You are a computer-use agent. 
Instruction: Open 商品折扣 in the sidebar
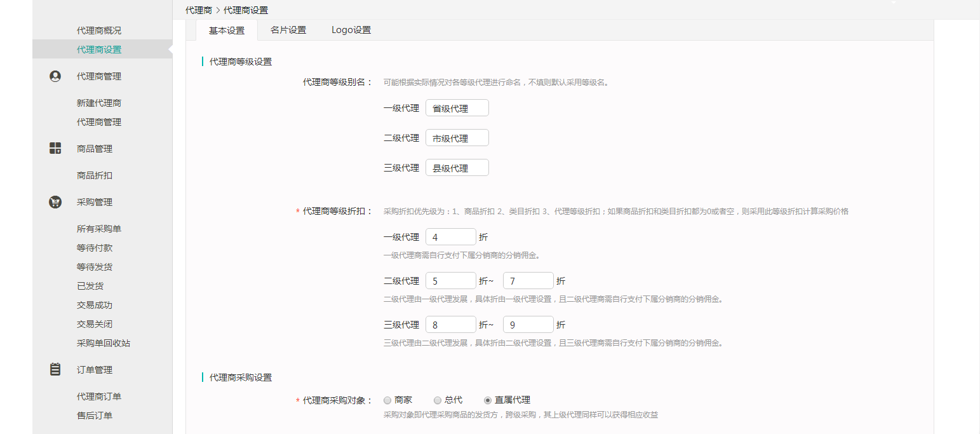(x=95, y=175)
